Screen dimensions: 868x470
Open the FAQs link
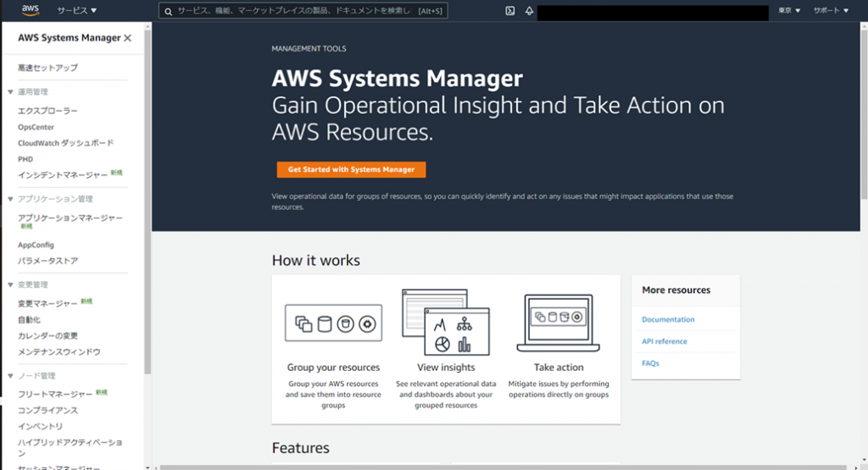point(650,363)
